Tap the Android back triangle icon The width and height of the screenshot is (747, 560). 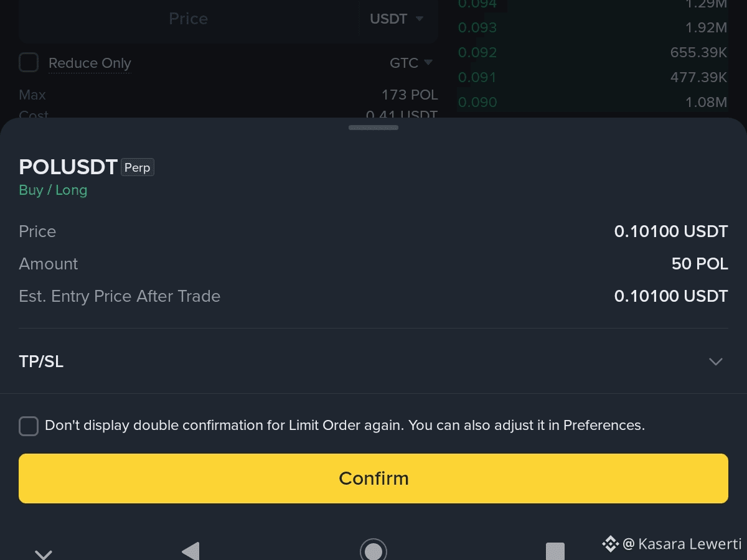pos(190,551)
